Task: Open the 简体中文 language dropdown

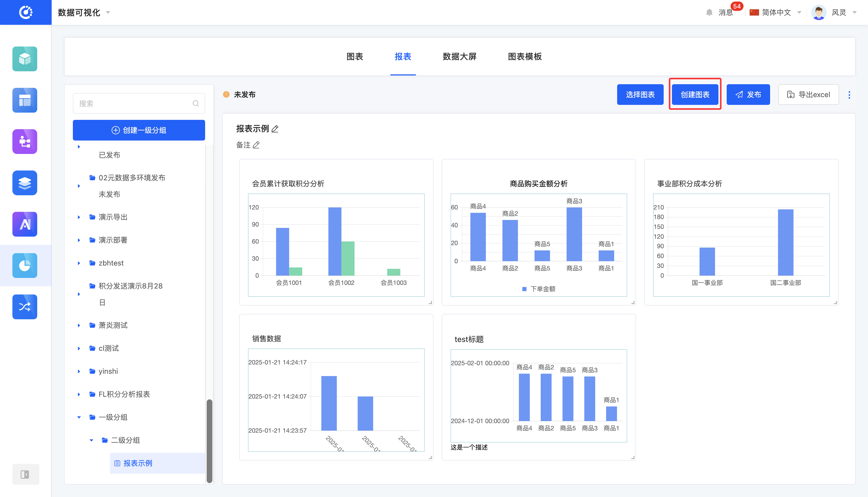Action: 776,13
